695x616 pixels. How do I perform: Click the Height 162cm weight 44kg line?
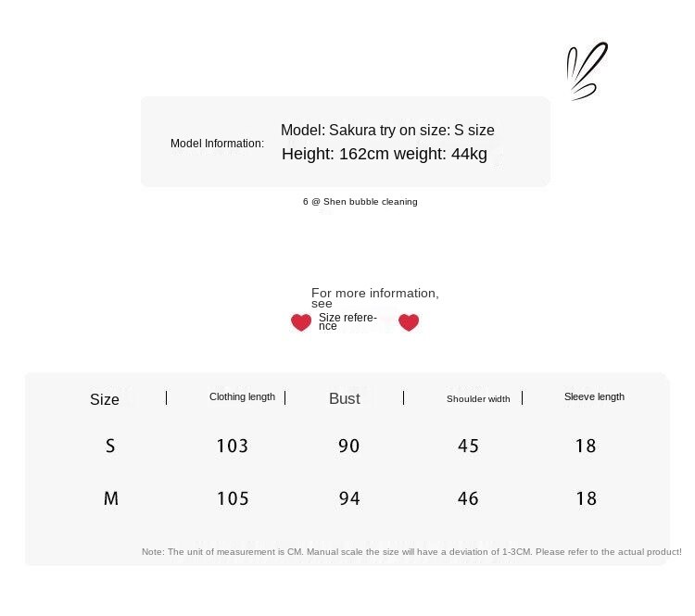pyautogui.click(x=385, y=154)
